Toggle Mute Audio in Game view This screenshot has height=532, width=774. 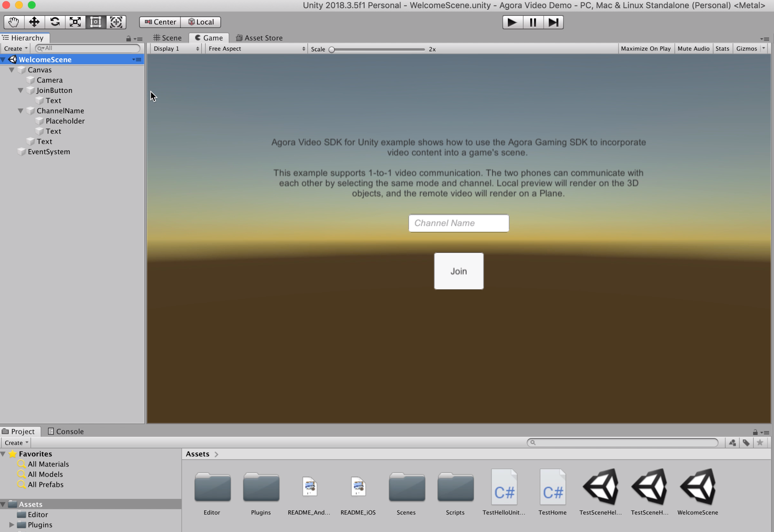693,49
